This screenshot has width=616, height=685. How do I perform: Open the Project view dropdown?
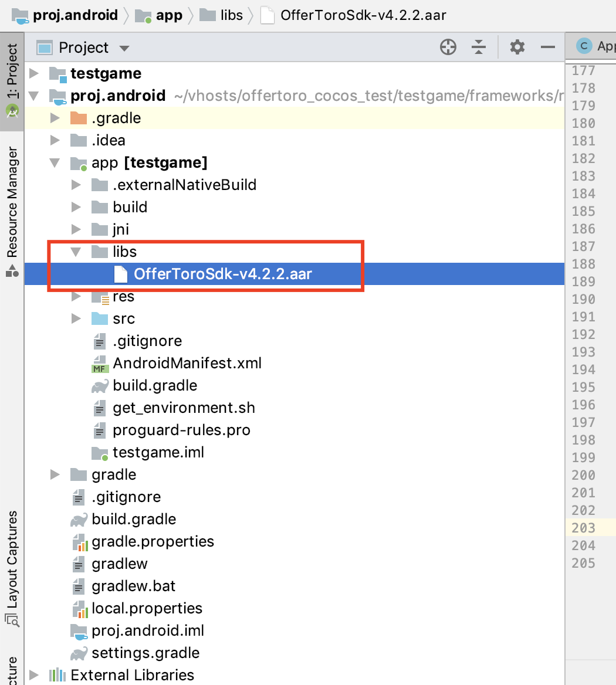click(124, 48)
